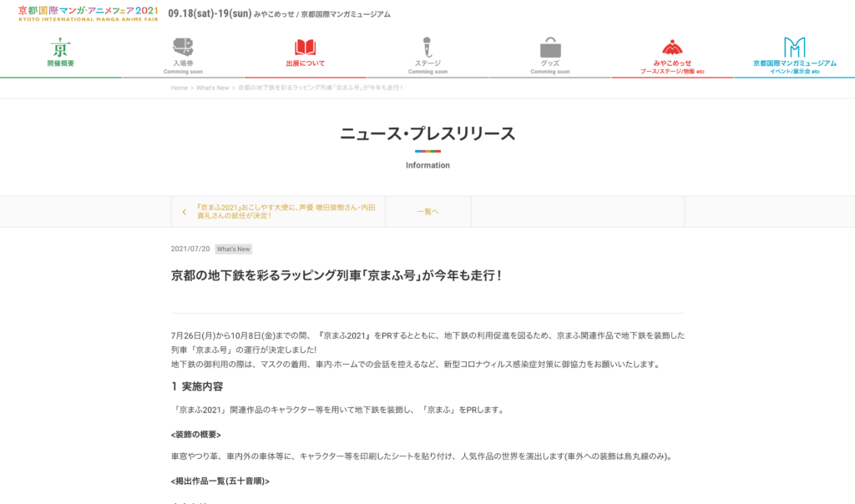Click the <装飾の概要> subheading
This screenshot has width=855, height=504.
(195, 434)
